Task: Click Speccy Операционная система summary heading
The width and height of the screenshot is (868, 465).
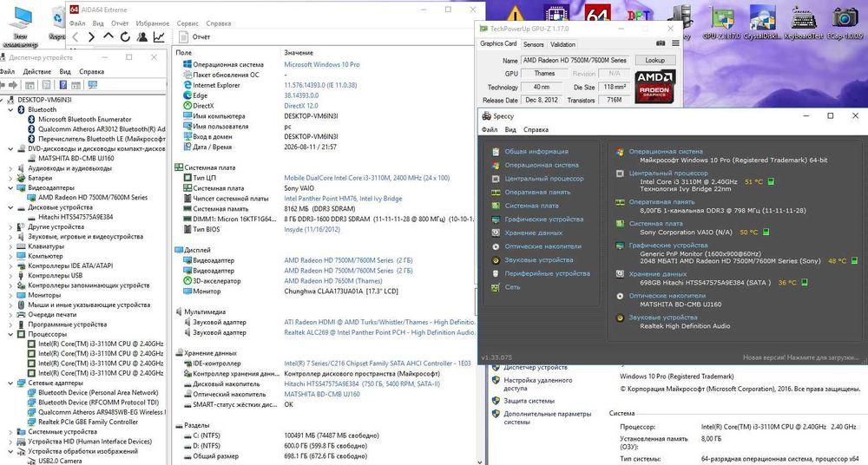Action: [x=666, y=151]
